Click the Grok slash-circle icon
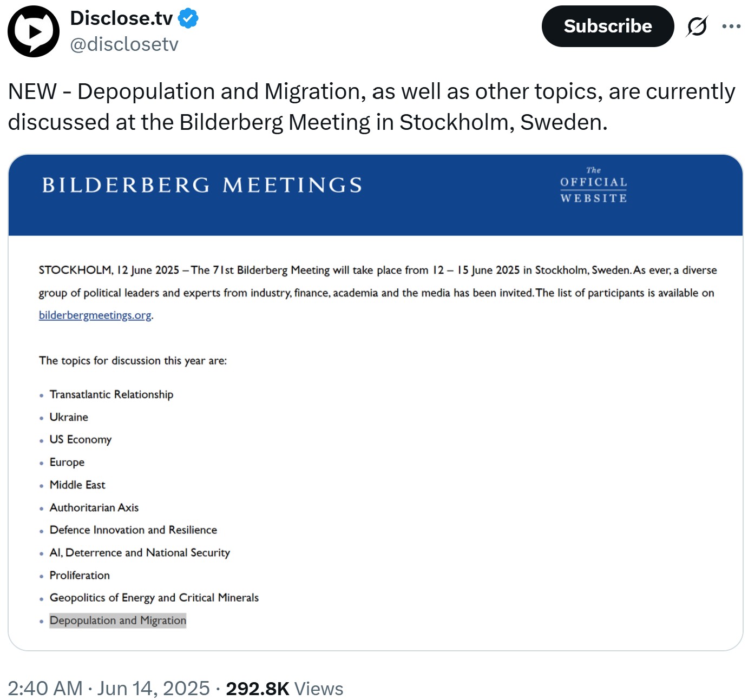 [697, 26]
